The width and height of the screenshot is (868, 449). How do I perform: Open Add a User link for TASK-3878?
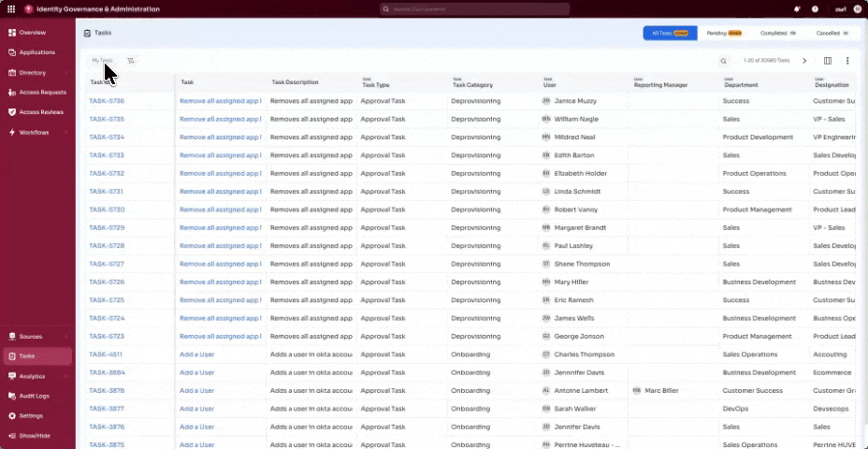tap(196, 390)
